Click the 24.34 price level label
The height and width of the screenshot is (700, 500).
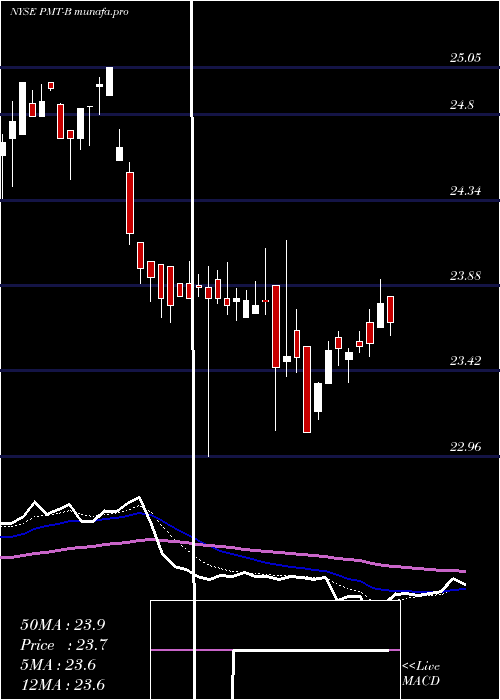(x=465, y=191)
